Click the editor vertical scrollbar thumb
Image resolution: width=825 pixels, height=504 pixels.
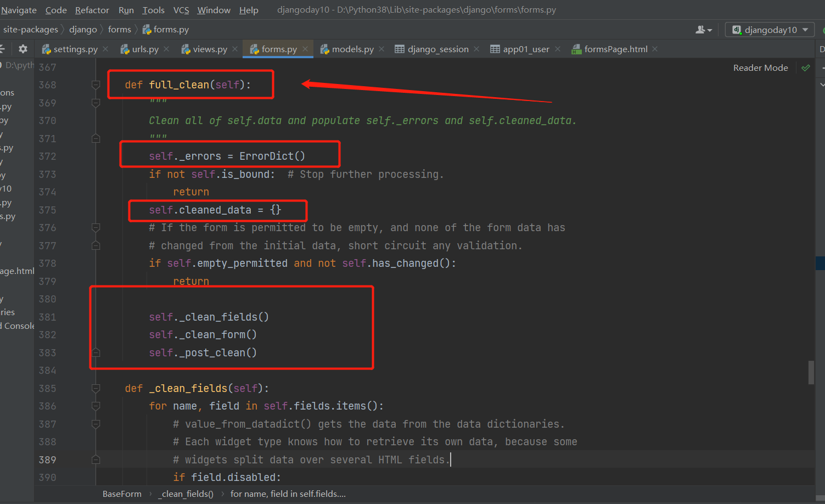coord(811,373)
